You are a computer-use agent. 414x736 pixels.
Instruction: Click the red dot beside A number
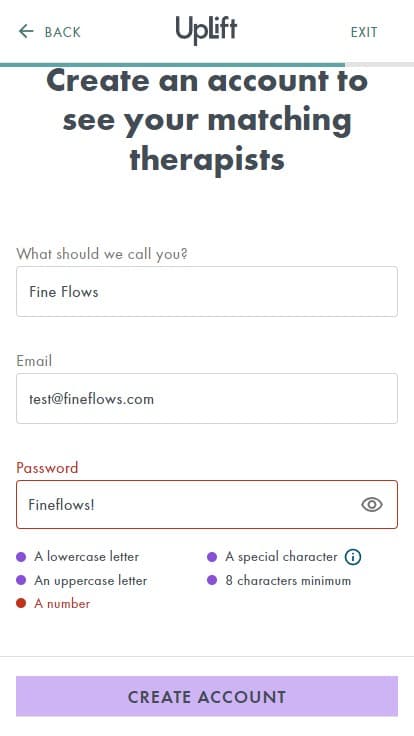21,603
